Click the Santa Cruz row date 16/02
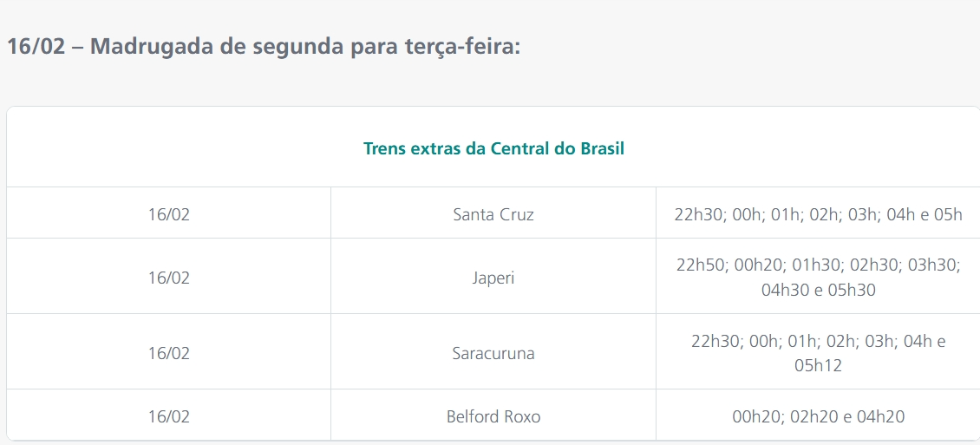The height and width of the screenshot is (445, 980). click(x=168, y=213)
